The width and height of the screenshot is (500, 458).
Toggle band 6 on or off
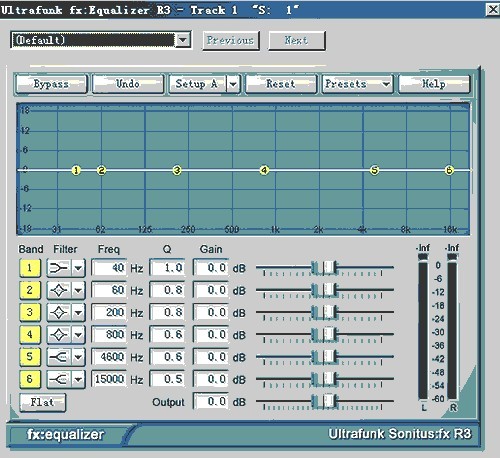tap(30, 379)
